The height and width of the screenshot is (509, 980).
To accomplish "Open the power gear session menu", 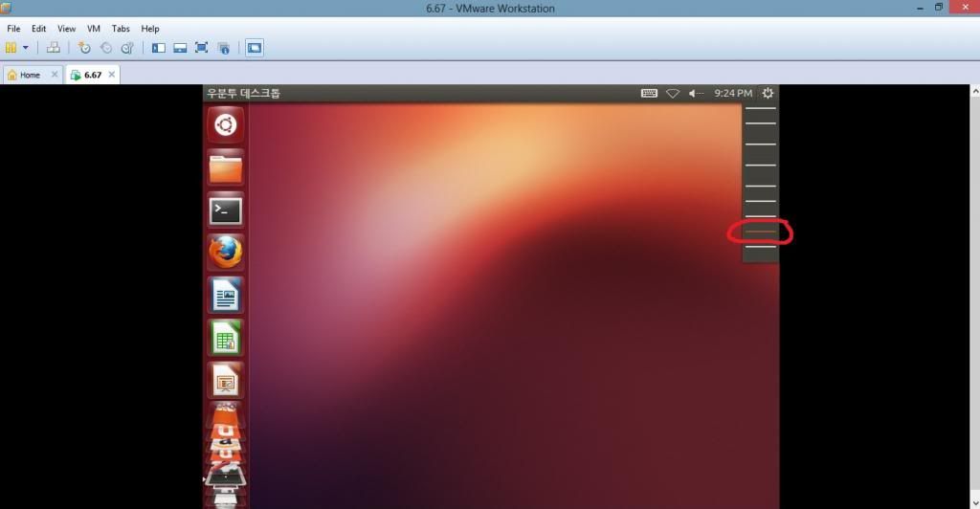I will [768, 93].
